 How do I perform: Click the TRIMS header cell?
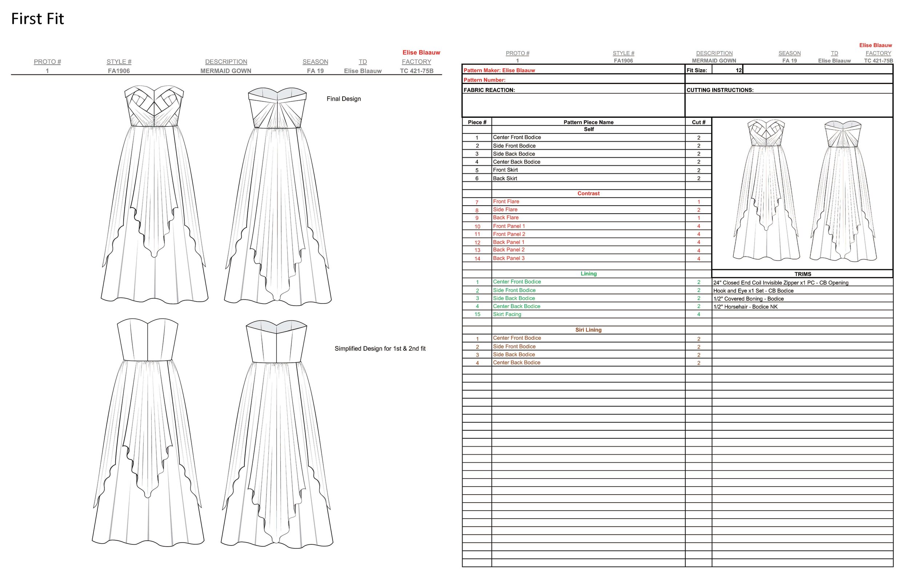[802, 274]
